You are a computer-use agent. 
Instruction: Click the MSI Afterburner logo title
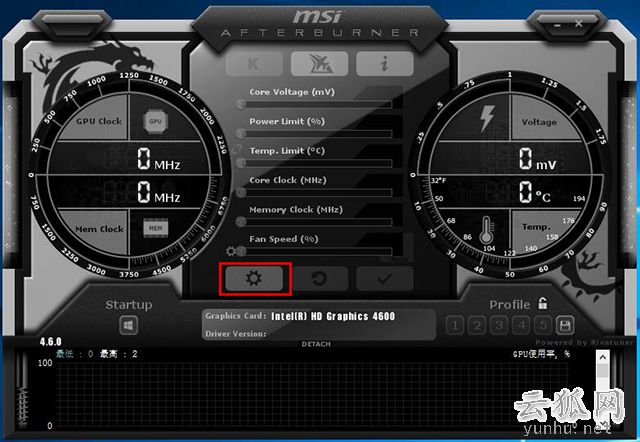click(319, 24)
